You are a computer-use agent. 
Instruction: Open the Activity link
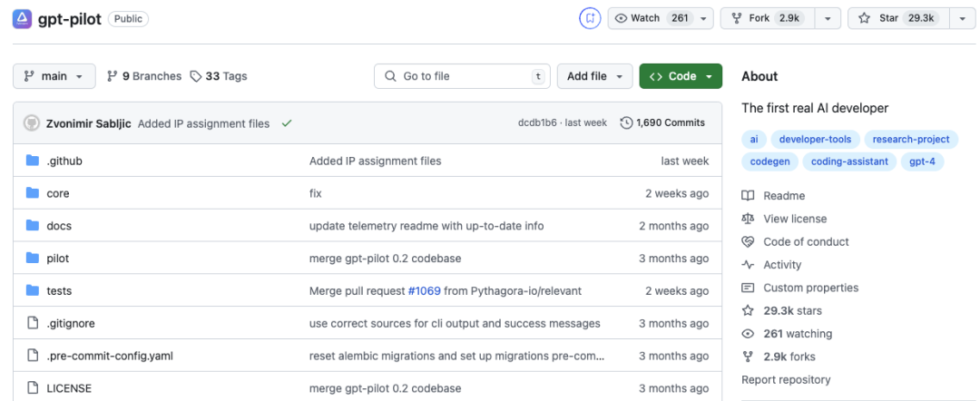(x=772, y=265)
